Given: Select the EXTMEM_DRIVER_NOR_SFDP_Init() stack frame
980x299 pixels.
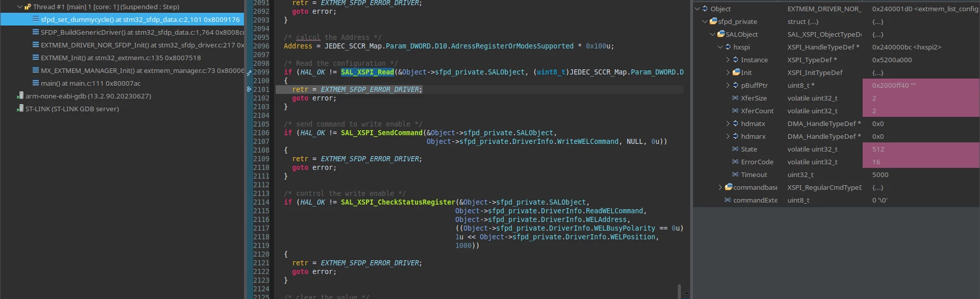Looking at the screenshot, I should tap(122, 45).
